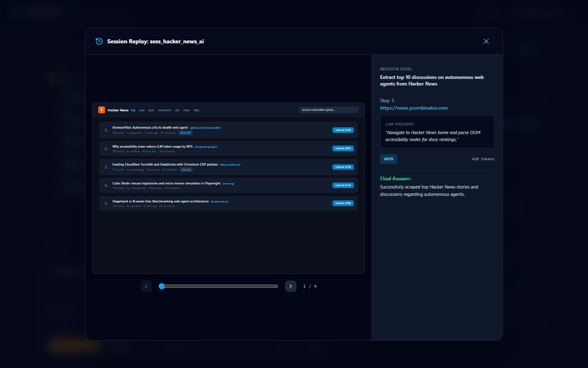
Task: Open the Stagehand vs Browser-Use benchmarking story
Action: pyautogui.click(x=160, y=201)
